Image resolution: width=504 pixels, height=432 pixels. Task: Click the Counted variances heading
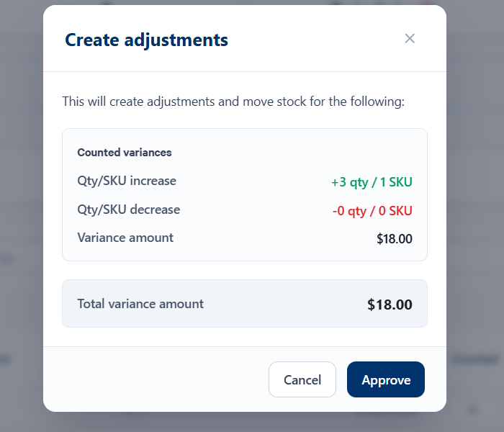tap(125, 153)
